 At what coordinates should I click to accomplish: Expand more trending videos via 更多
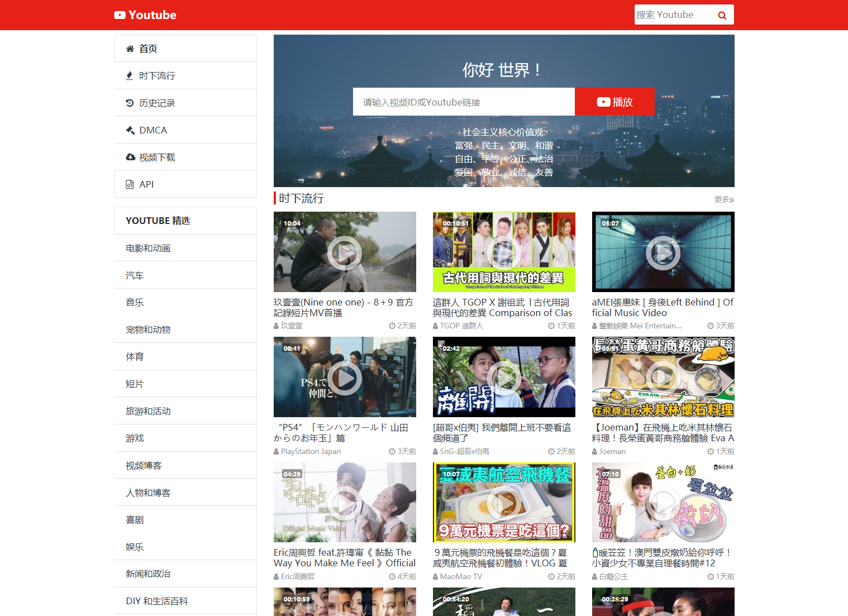click(x=723, y=199)
